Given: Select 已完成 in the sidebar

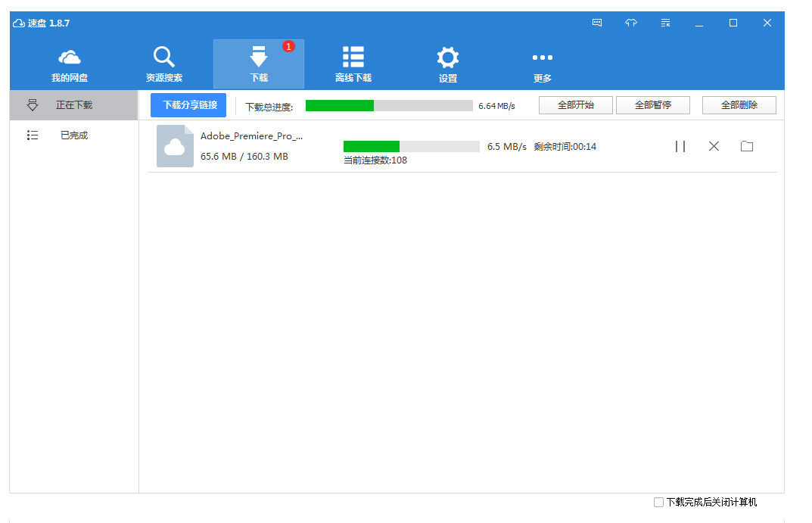Looking at the screenshot, I should [73, 135].
